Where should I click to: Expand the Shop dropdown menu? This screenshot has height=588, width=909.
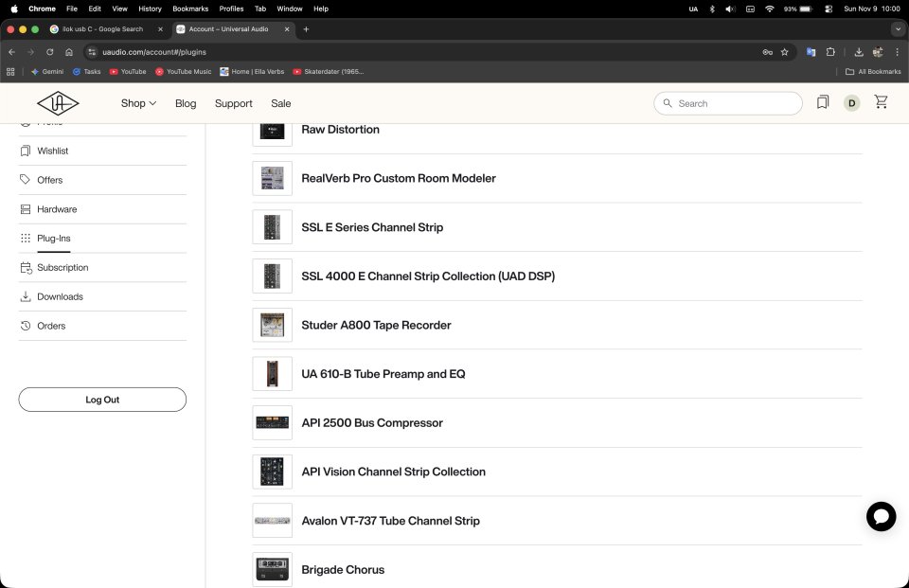pyautogui.click(x=138, y=103)
